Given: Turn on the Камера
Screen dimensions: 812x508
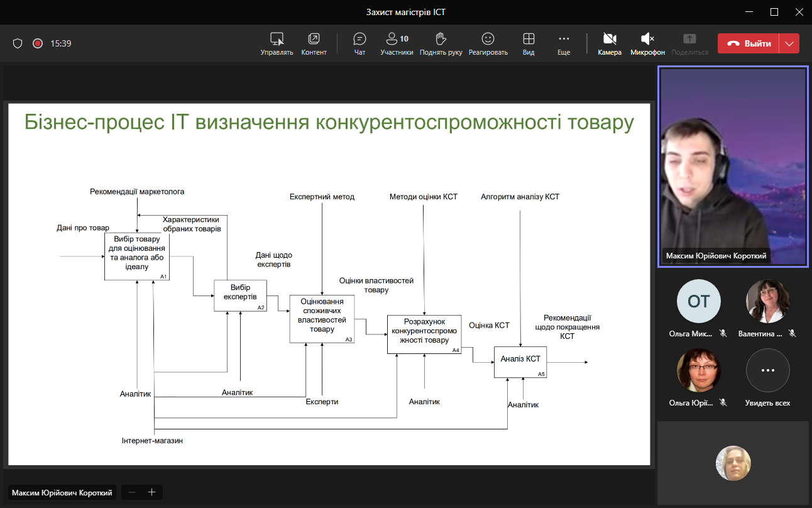Looking at the screenshot, I should click(x=609, y=43).
